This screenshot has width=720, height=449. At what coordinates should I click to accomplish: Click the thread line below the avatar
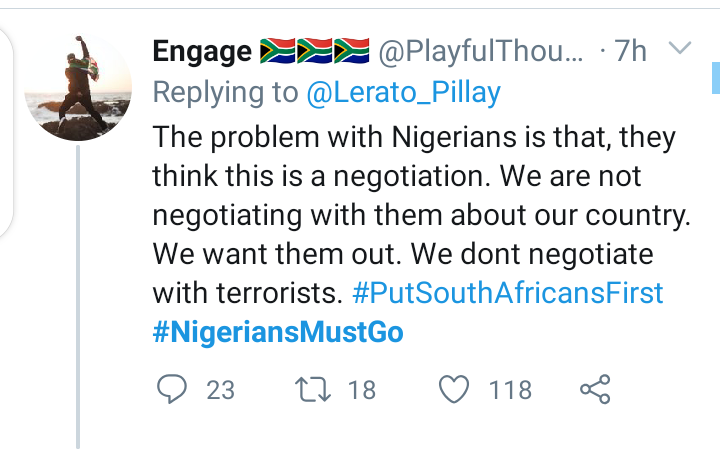78,300
